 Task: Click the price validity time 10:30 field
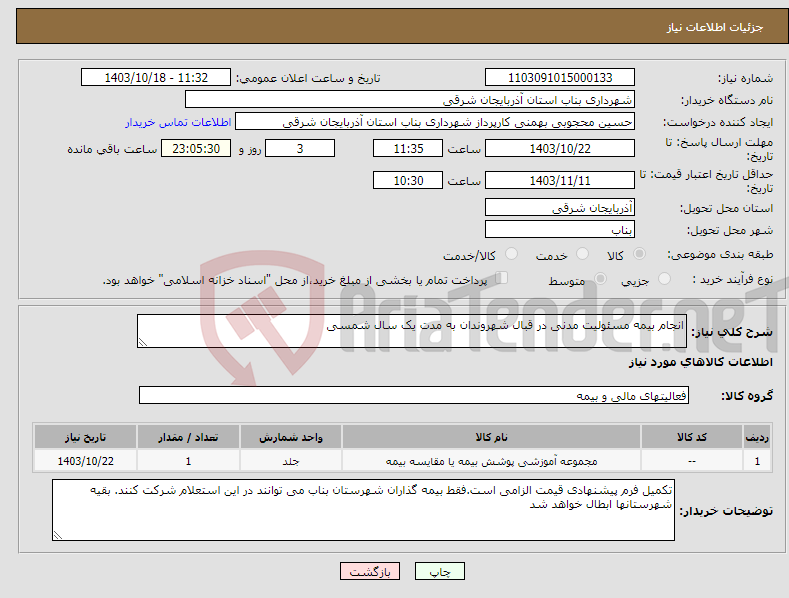click(x=408, y=180)
